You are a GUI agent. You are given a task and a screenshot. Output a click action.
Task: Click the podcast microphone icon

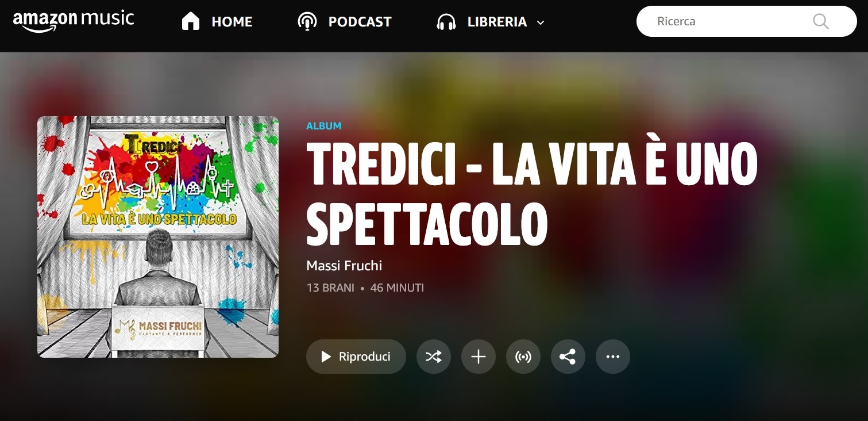click(x=307, y=21)
